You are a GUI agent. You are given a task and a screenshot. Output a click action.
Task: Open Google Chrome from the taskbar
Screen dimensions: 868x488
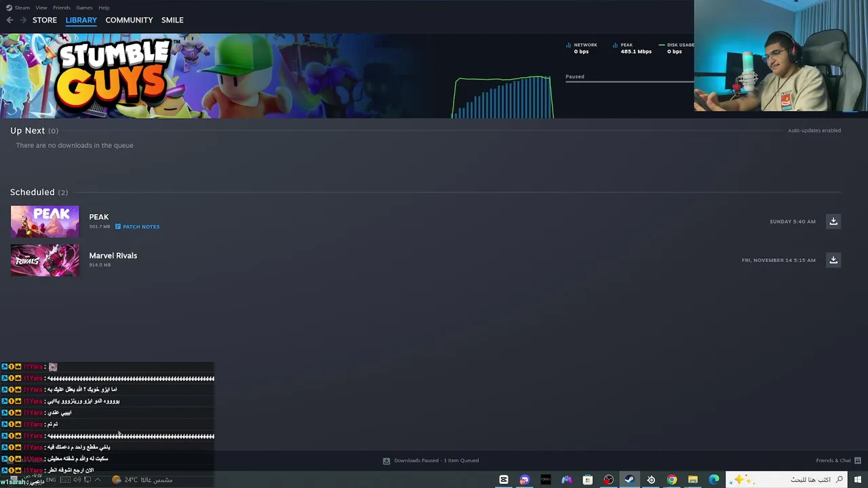click(x=672, y=480)
